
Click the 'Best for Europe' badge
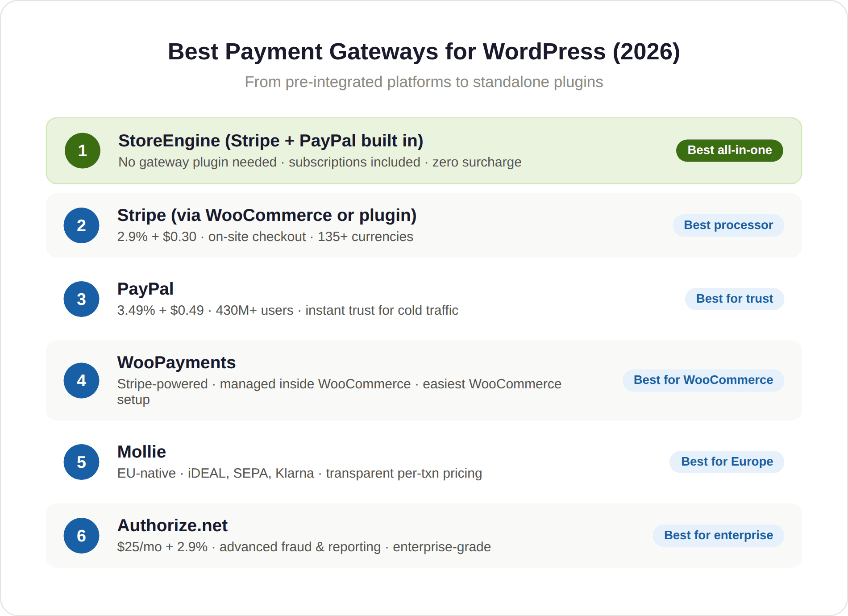[x=727, y=462]
